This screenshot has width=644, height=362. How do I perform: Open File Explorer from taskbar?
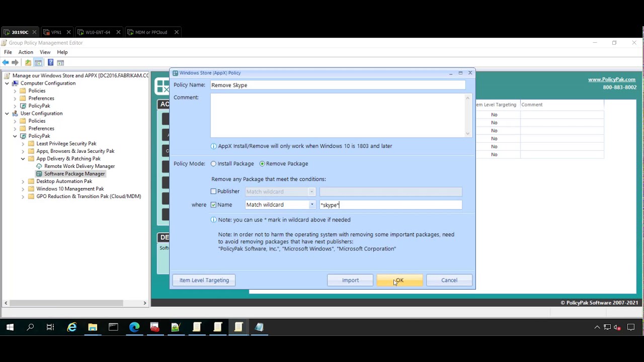[93, 327]
